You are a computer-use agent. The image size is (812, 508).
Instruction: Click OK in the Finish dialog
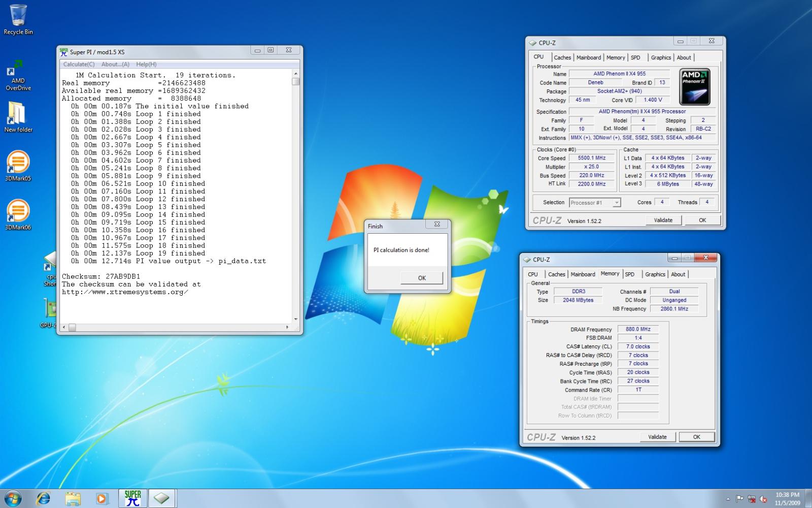pyautogui.click(x=422, y=278)
